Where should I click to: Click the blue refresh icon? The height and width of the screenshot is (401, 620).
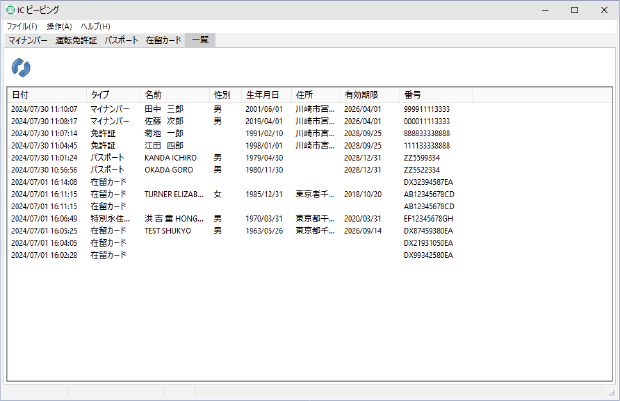(x=21, y=67)
